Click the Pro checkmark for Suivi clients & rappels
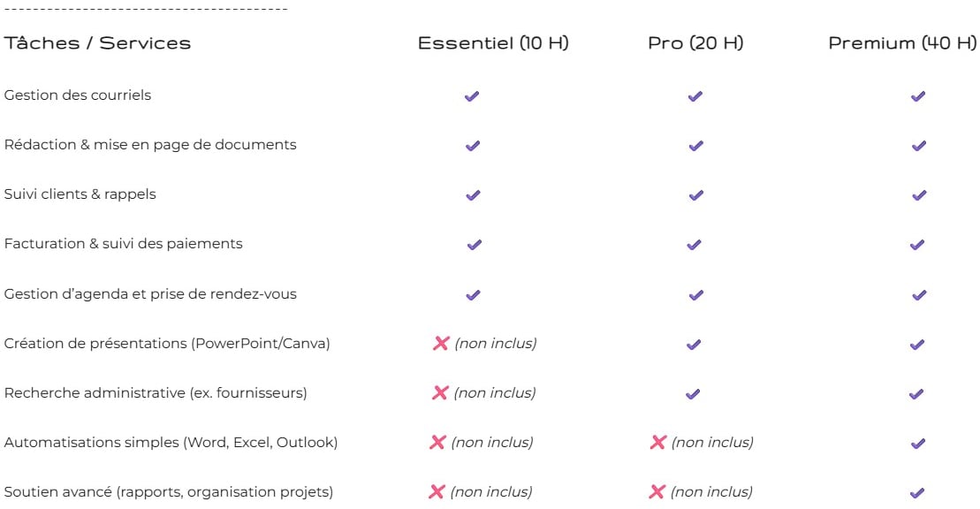The height and width of the screenshot is (509, 980). 695,195
